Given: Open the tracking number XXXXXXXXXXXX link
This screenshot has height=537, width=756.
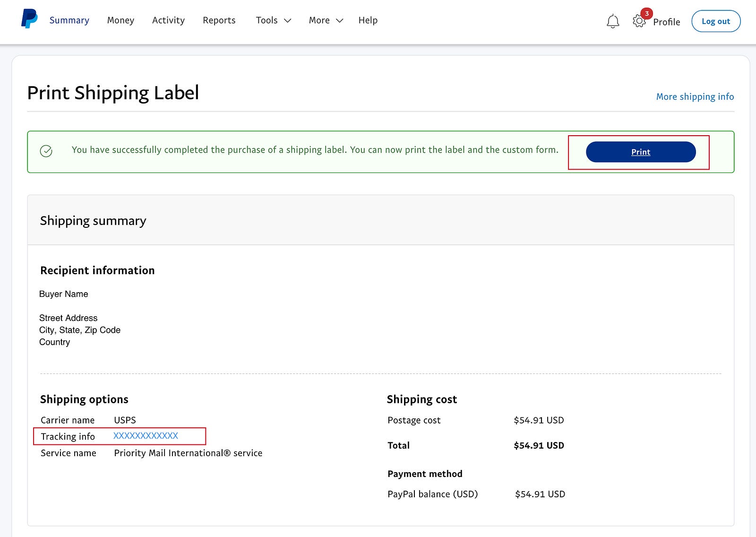Looking at the screenshot, I should (146, 436).
